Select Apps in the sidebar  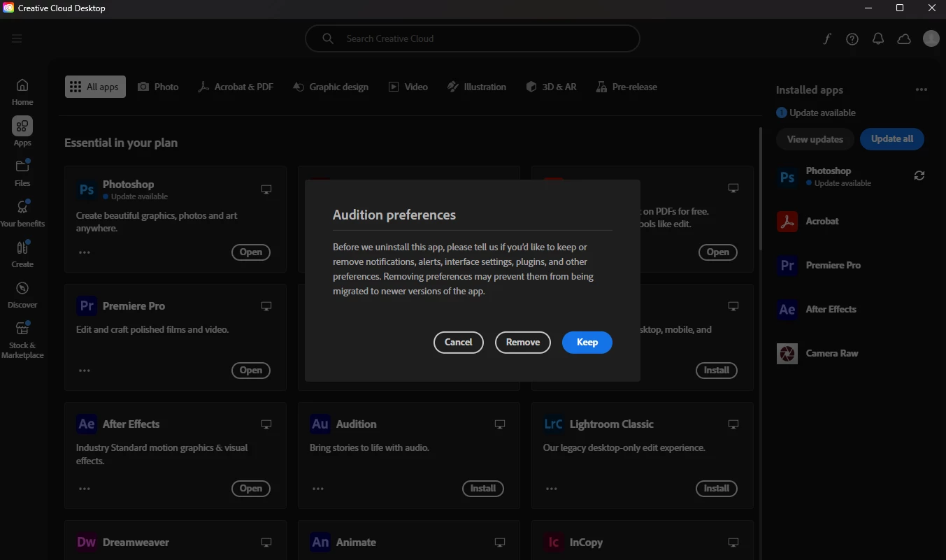click(22, 131)
